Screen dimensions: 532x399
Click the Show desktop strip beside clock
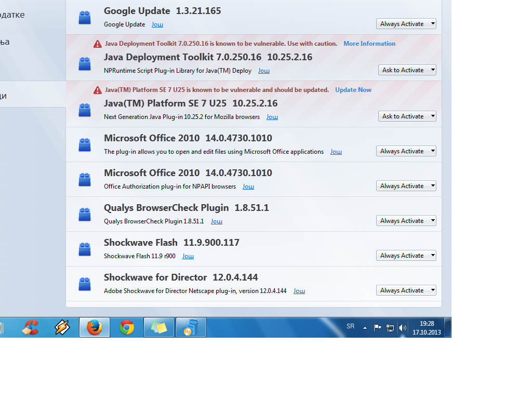tap(448, 327)
